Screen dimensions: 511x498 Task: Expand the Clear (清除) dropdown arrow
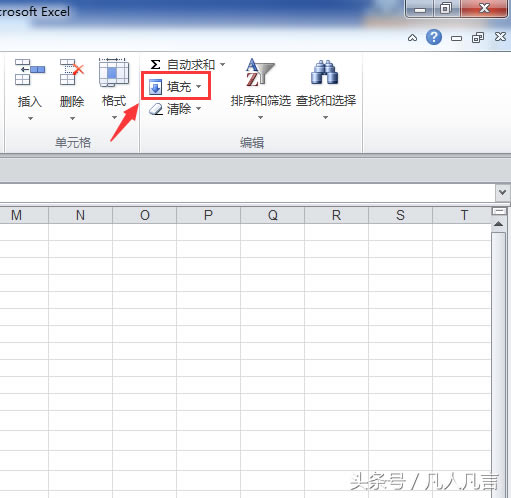point(199,108)
